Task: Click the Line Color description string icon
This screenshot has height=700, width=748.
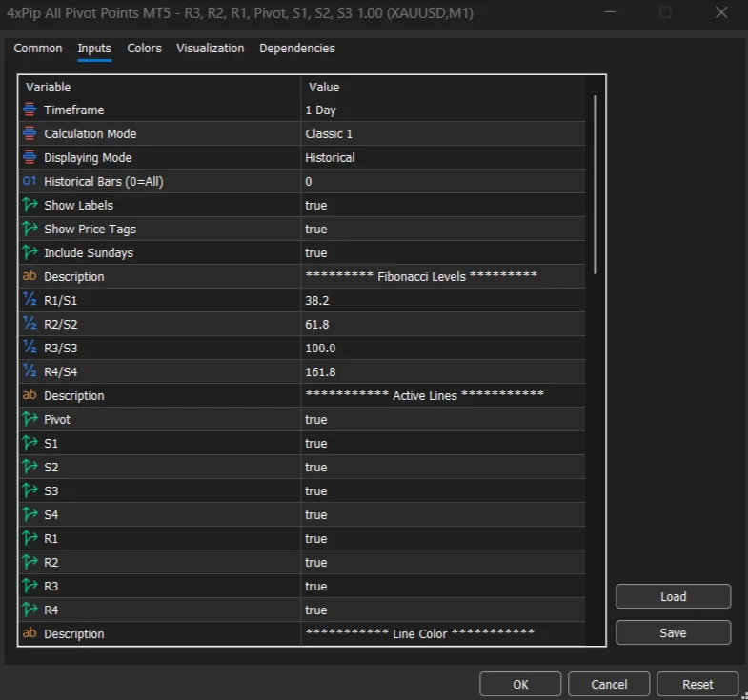Action: pyautogui.click(x=30, y=632)
